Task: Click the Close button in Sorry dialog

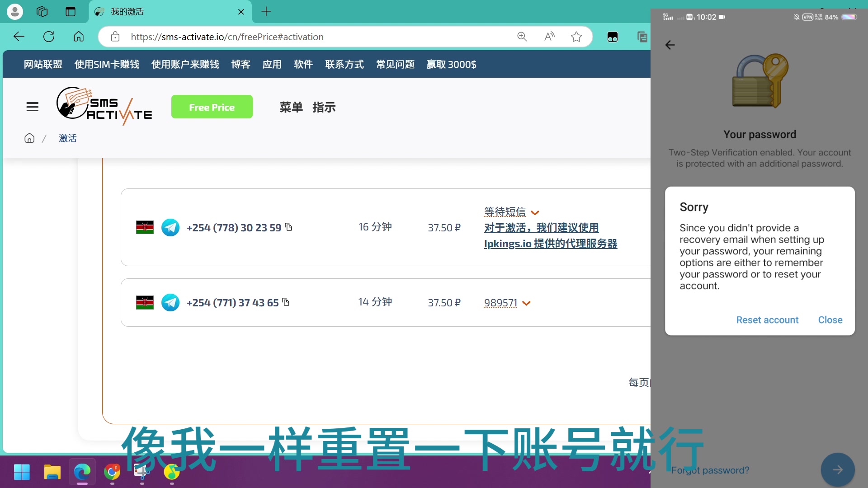Action: 830,320
